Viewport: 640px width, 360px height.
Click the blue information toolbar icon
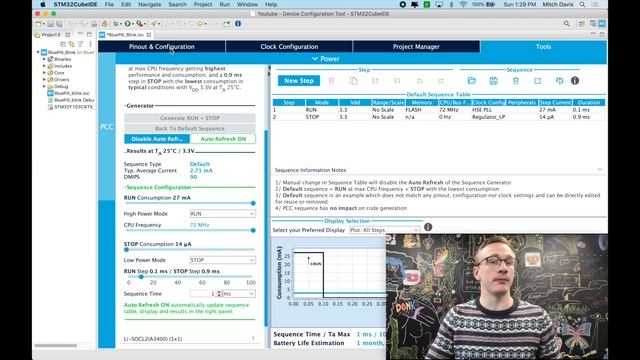coord(238,24)
